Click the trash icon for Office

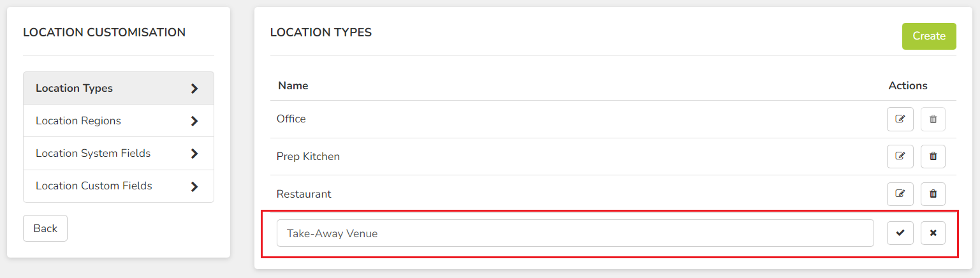933,119
